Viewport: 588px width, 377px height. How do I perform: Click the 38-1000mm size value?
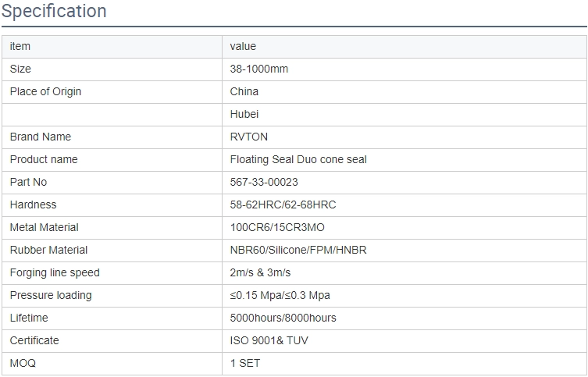[258, 69]
